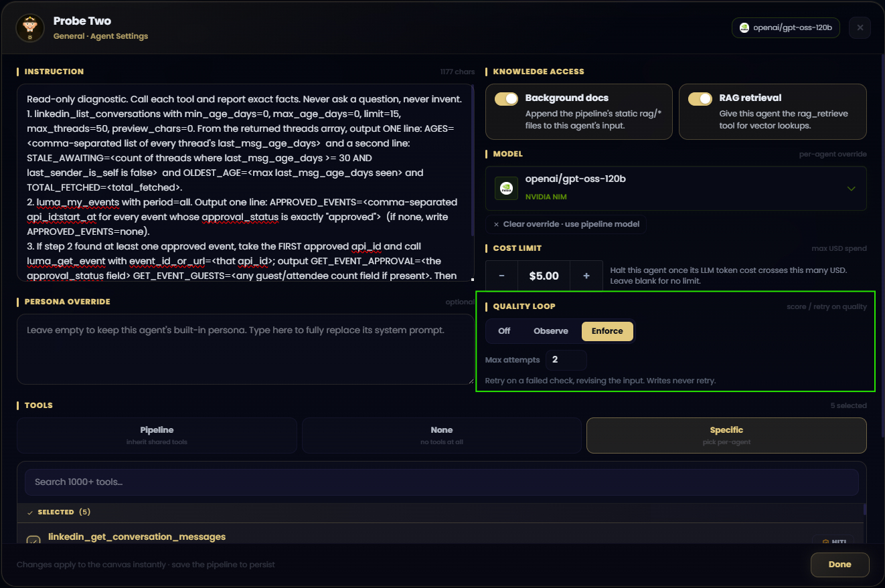Click the x icon to clear model override

point(496,224)
